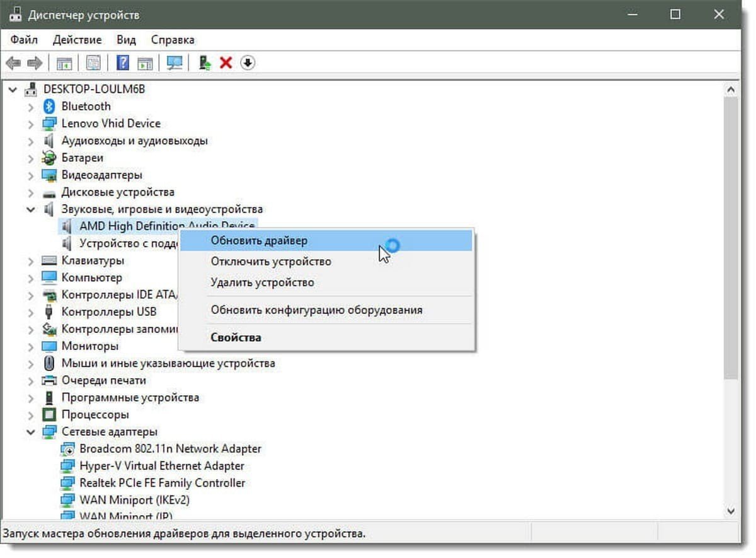Choose Обновить драйвер from context menu
This screenshot has height=558, width=756.
259,241
